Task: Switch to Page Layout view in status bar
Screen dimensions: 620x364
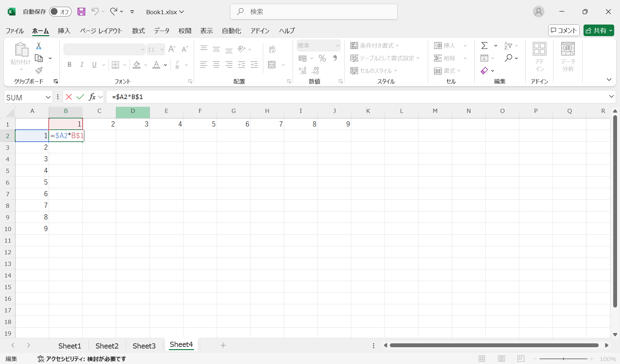Action: 501,359
